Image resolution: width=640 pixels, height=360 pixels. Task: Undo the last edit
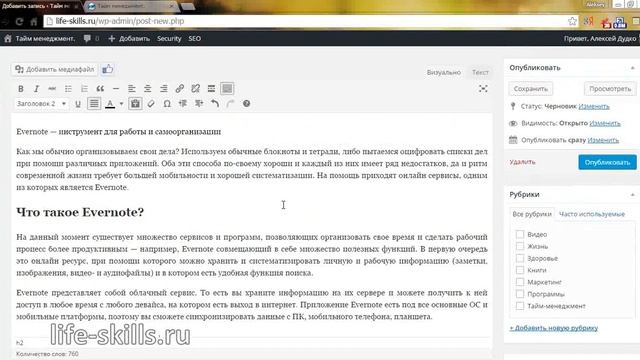[215, 104]
